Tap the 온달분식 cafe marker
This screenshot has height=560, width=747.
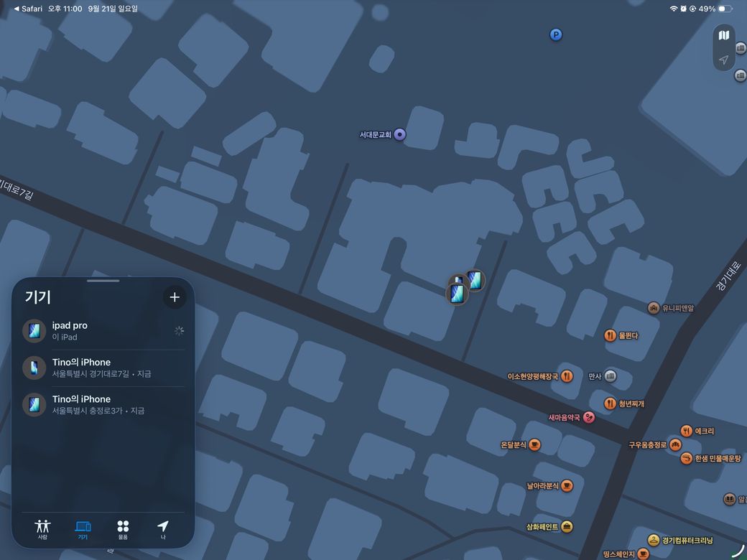pyautogui.click(x=534, y=444)
